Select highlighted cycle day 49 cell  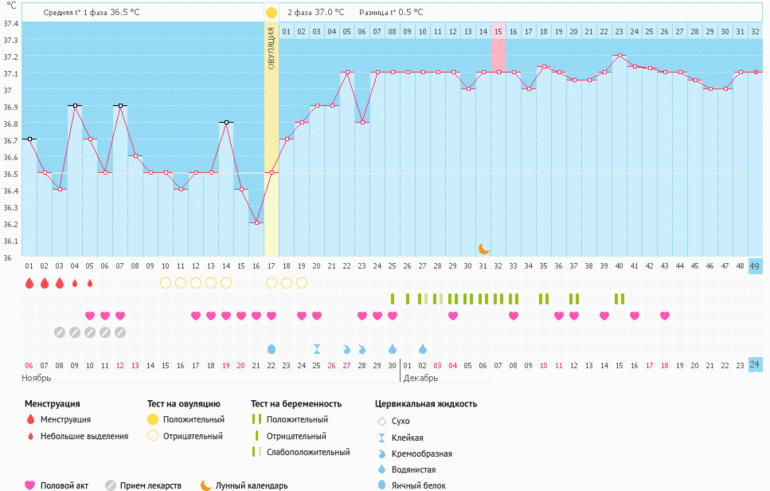[755, 266]
